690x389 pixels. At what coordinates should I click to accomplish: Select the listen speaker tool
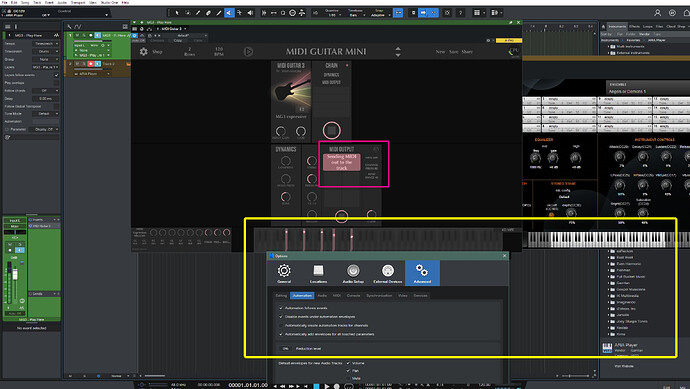250,13
